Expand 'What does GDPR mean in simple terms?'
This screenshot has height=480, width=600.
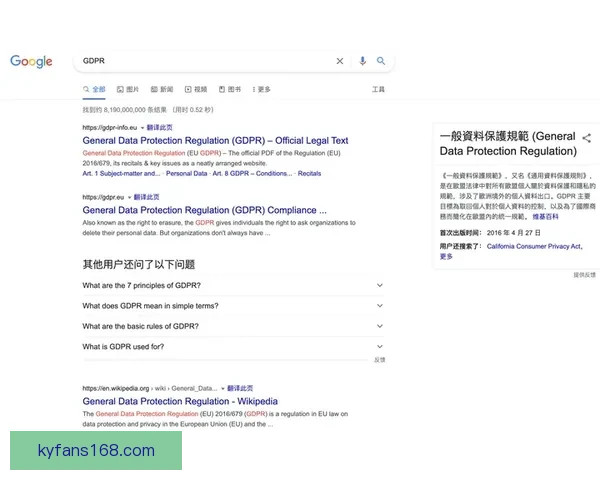point(233,305)
